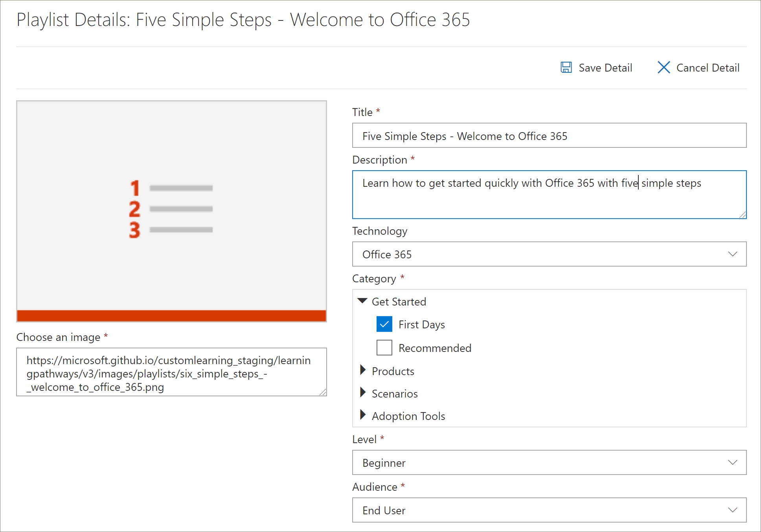Click inside the Description text area
Image resolution: width=761 pixels, height=532 pixels.
pyautogui.click(x=549, y=195)
